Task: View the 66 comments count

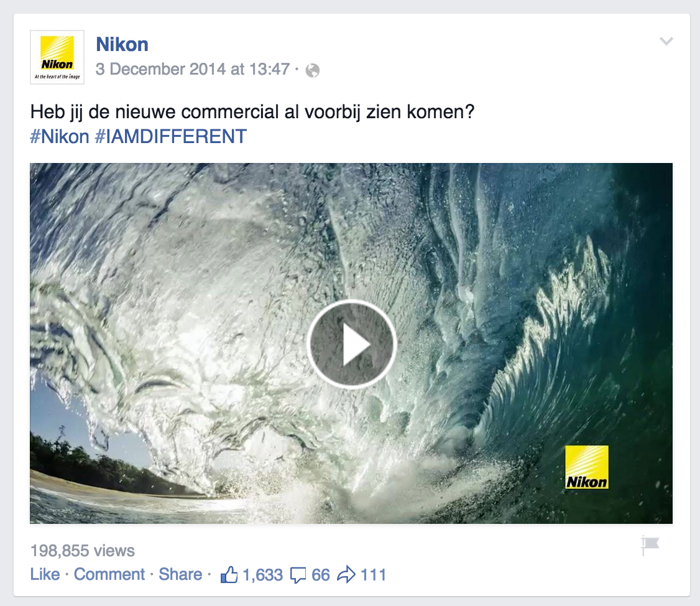Action: (321, 575)
